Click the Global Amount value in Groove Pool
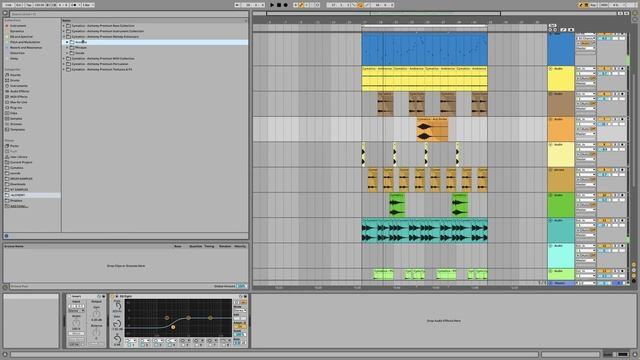 (x=241, y=286)
